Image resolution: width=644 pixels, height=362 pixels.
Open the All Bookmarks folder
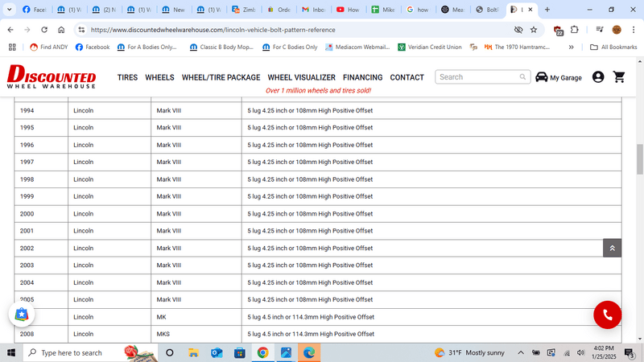pyautogui.click(x=613, y=47)
